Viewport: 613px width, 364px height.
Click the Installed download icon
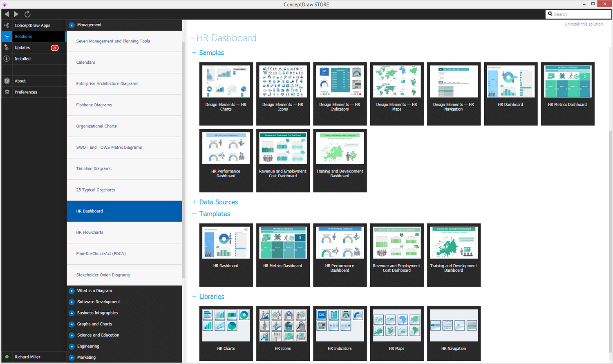[7, 58]
